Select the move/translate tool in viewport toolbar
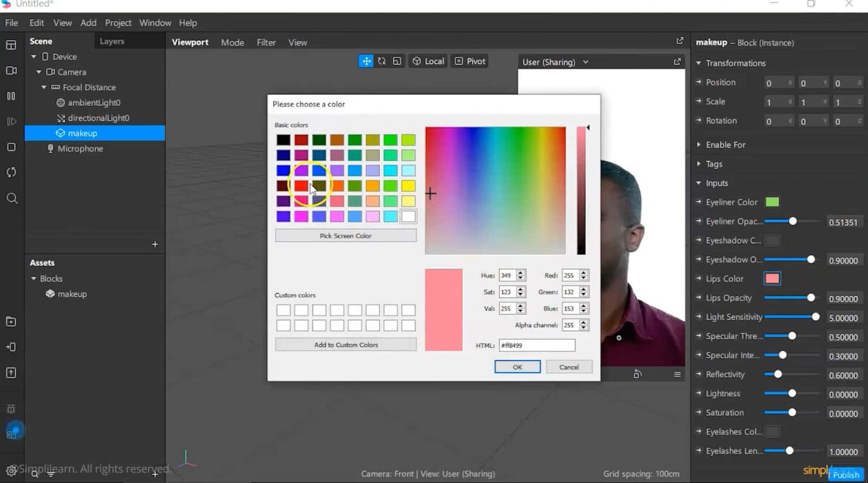This screenshot has width=868, height=483. click(x=366, y=61)
